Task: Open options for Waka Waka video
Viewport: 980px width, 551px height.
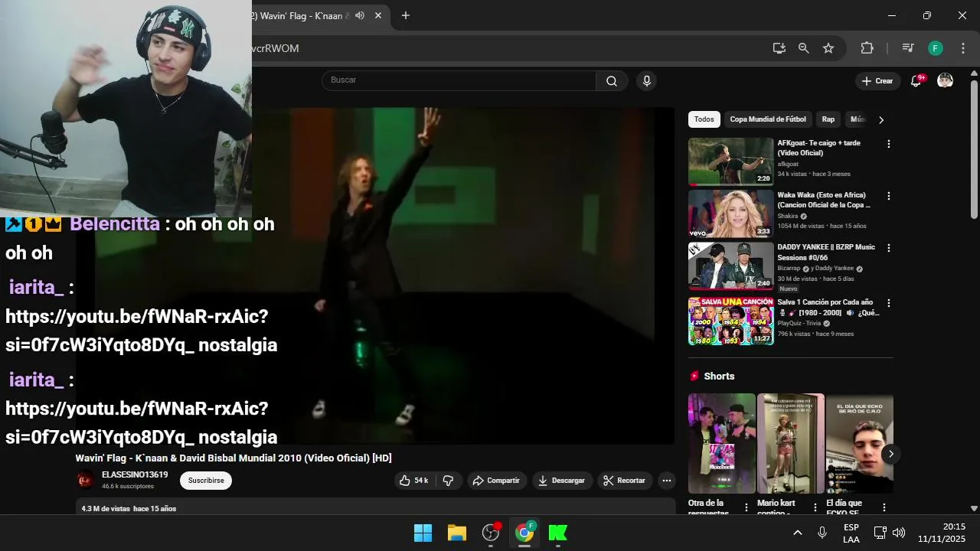Action: [889, 196]
